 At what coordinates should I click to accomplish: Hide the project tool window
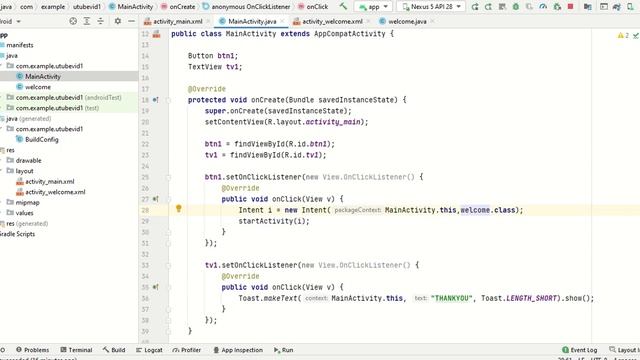(x=131, y=21)
